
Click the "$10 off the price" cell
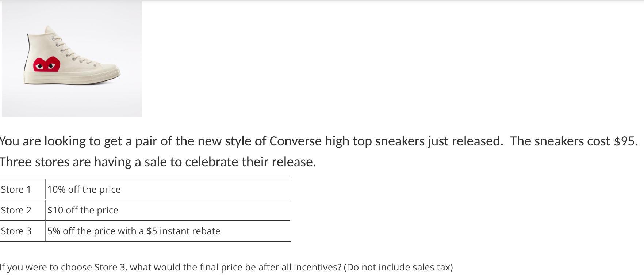coord(83,210)
